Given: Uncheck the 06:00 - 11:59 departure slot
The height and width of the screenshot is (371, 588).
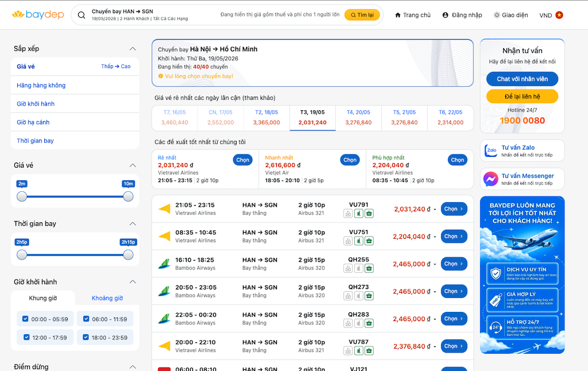Looking at the screenshot, I should coord(86,319).
